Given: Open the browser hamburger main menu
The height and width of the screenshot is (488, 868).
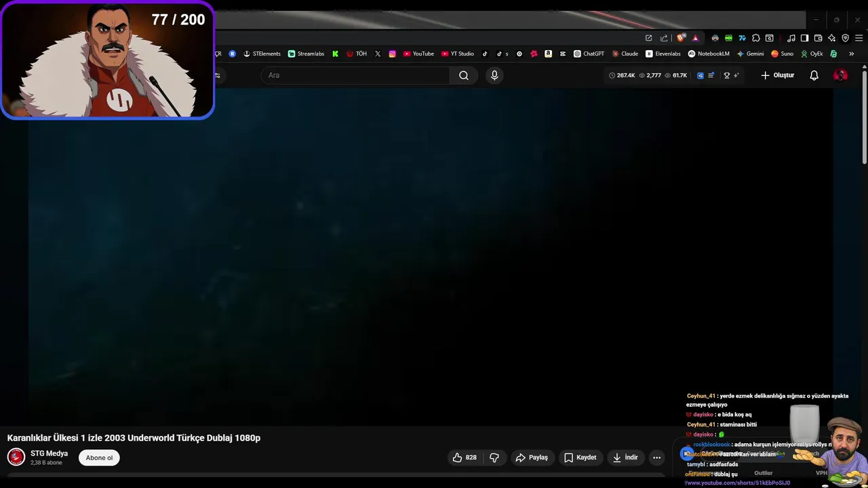Looking at the screenshot, I should [x=859, y=38].
